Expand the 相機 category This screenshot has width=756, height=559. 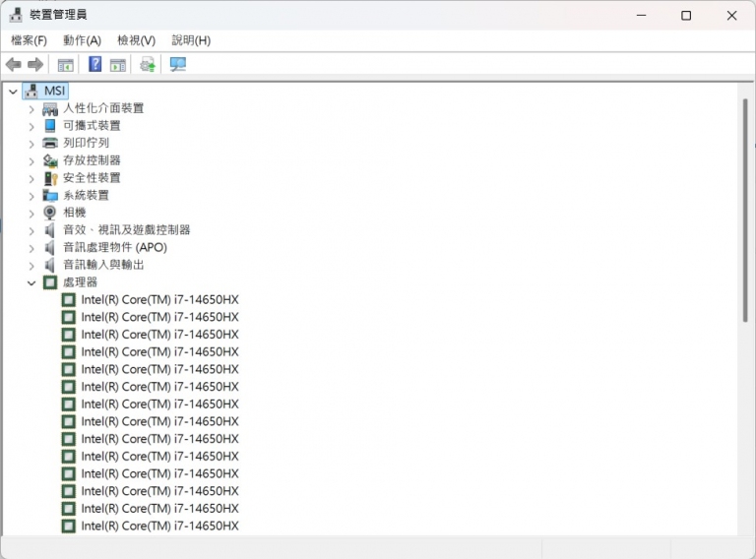[x=31, y=214]
